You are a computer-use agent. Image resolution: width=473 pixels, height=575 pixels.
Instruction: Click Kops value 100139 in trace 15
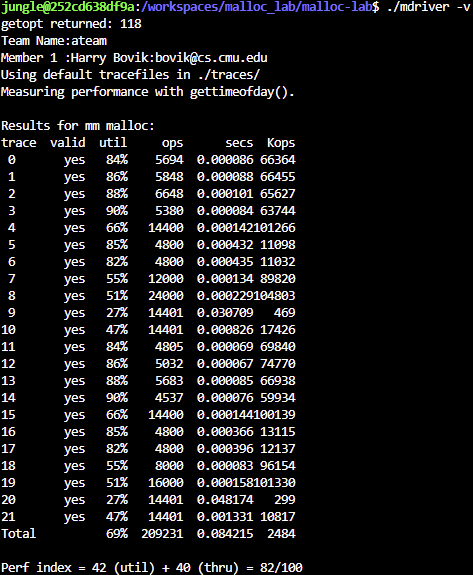coord(274,415)
